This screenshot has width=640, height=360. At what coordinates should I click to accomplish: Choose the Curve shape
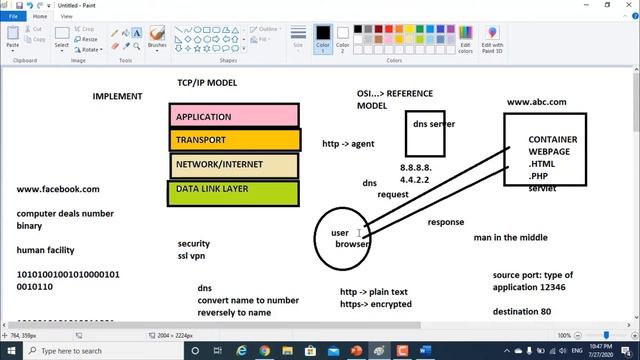(x=188, y=30)
